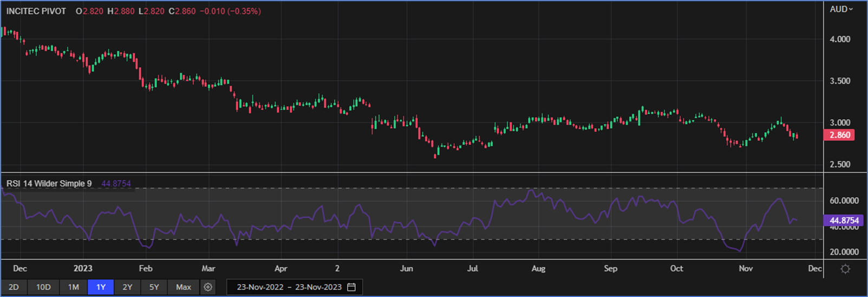Click the 3.000 price axis label
Viewport: 868px width, 297px height.
click(x=840, y=122)
